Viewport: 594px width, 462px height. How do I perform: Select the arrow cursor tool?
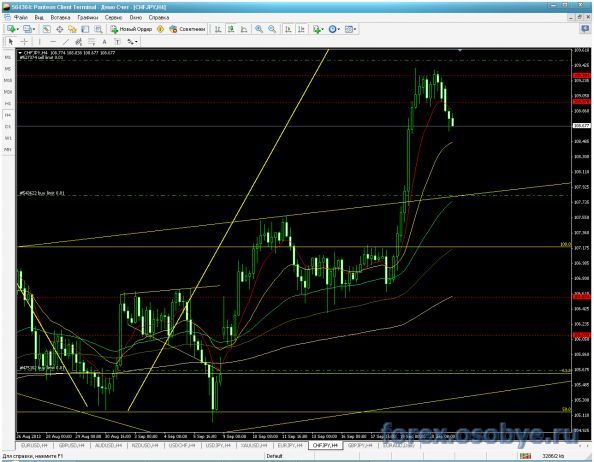[11, 42]
